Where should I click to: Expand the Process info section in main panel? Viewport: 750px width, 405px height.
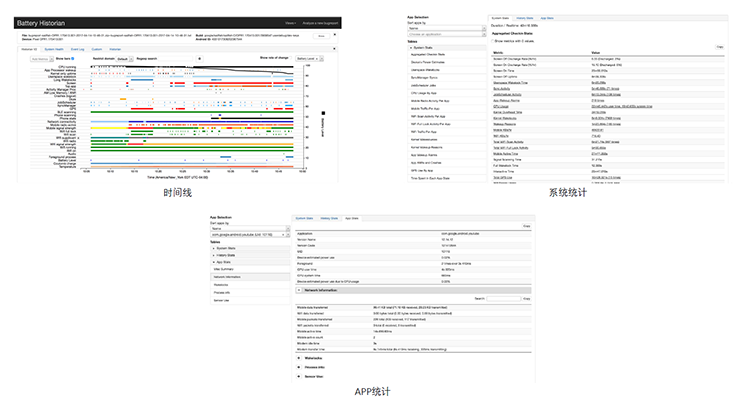pyautogui.click(x=299, y=367)
